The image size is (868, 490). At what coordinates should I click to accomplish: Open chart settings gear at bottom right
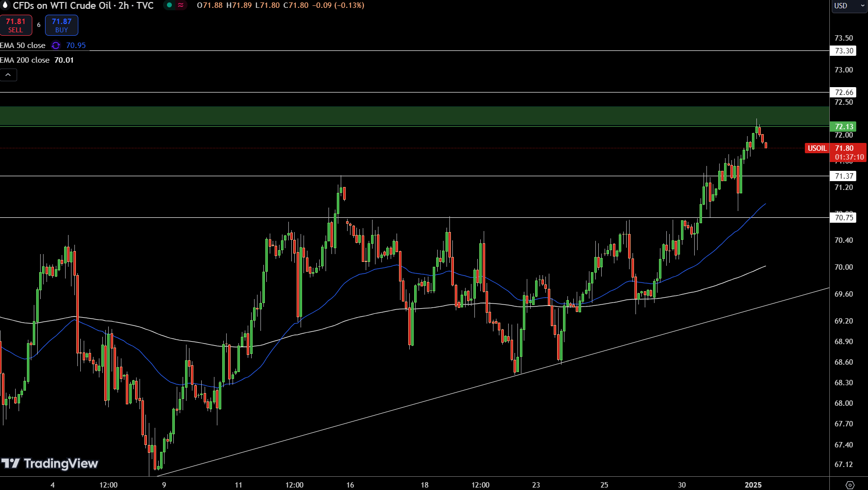coord(850,485)
